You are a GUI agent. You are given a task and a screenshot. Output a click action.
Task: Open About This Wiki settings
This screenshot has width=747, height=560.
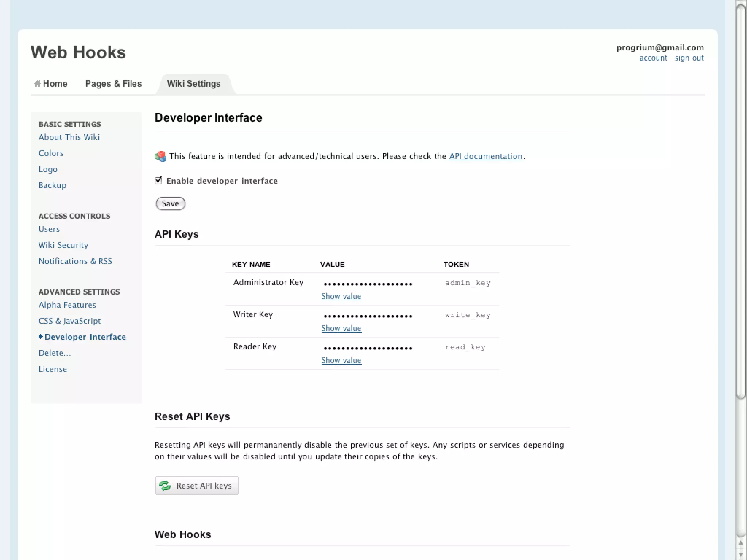pos(69,137)
